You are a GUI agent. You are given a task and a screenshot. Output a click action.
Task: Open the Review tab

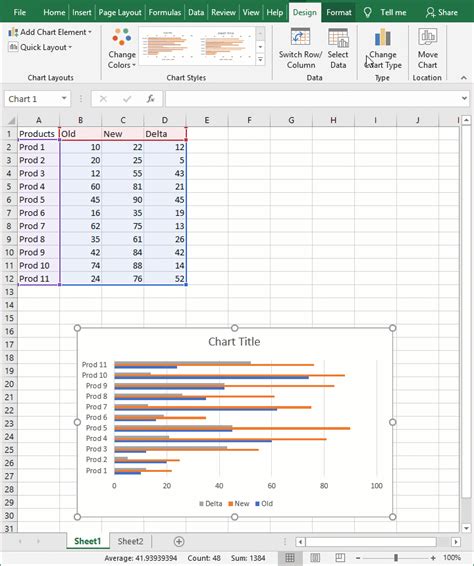[223, 12]
